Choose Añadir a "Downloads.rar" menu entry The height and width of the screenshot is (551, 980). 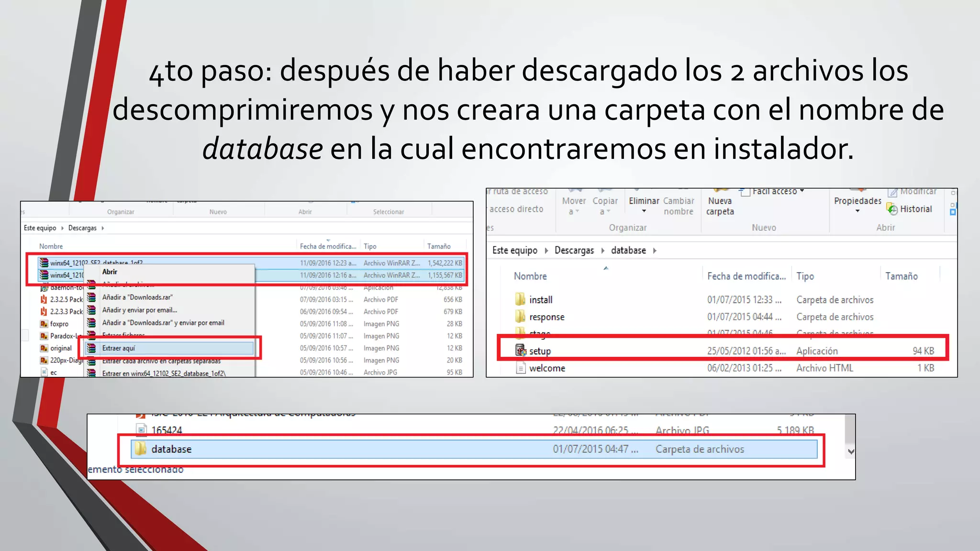point(137,297)
